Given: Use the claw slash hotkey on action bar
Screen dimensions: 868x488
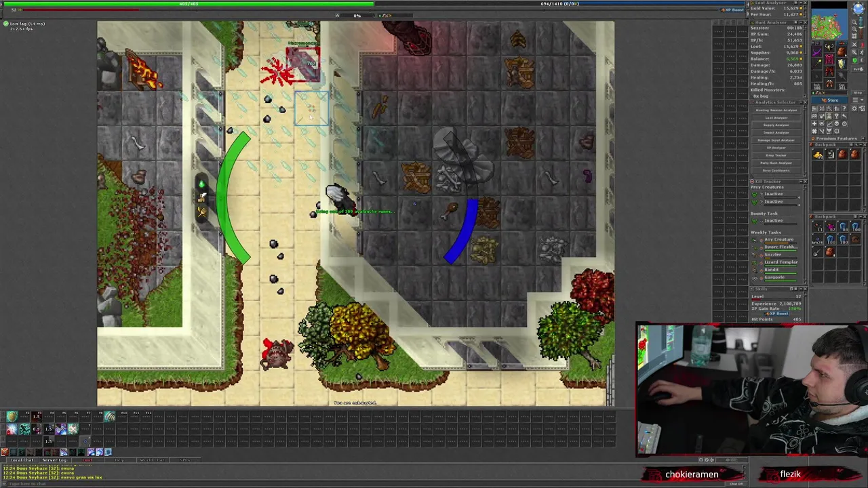Looking at the screenshot, I should [x=110, y=416].
